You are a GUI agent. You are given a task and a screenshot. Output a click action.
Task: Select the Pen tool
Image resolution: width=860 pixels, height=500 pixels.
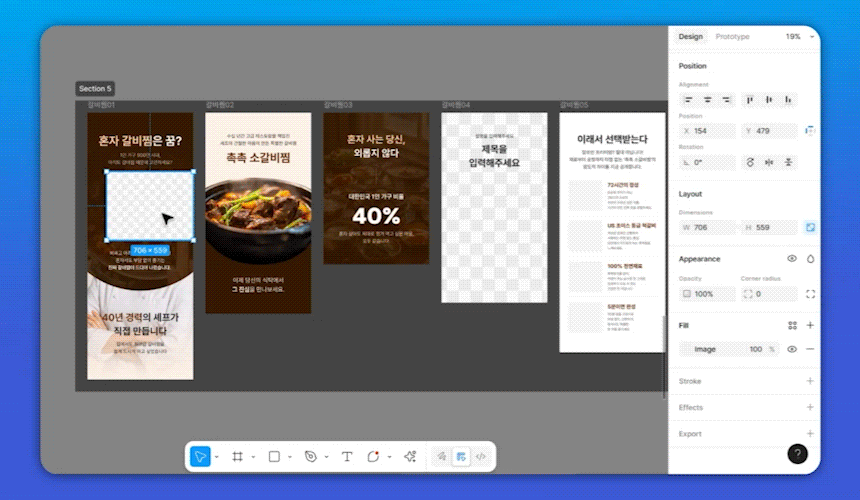coord(310,456)
